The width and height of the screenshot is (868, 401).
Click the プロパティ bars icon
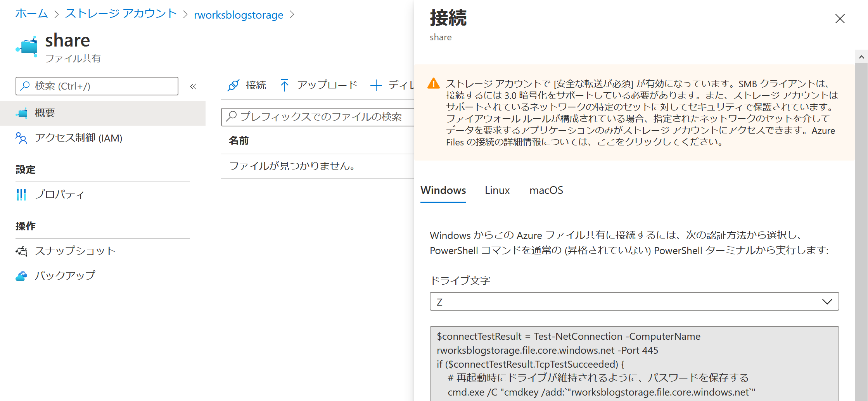click(x=21, y=194)
